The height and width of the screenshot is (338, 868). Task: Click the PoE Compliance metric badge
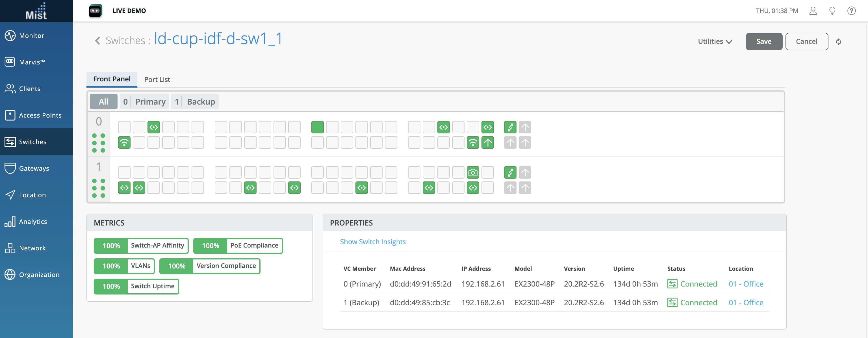(x=238, y=246)
